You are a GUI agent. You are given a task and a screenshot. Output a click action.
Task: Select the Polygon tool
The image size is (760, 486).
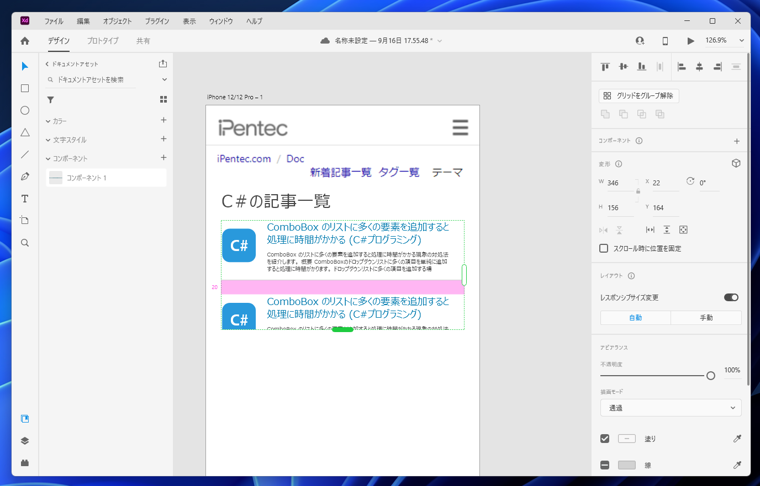click(x=25, y=132)
